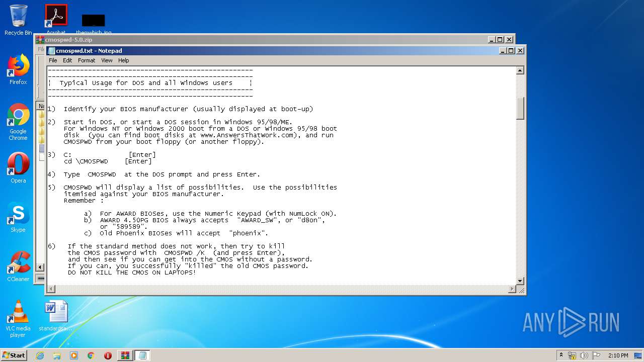Open Internet Explorer from taskbar
The image size is (644, 362).
click(x=40, y=355)
